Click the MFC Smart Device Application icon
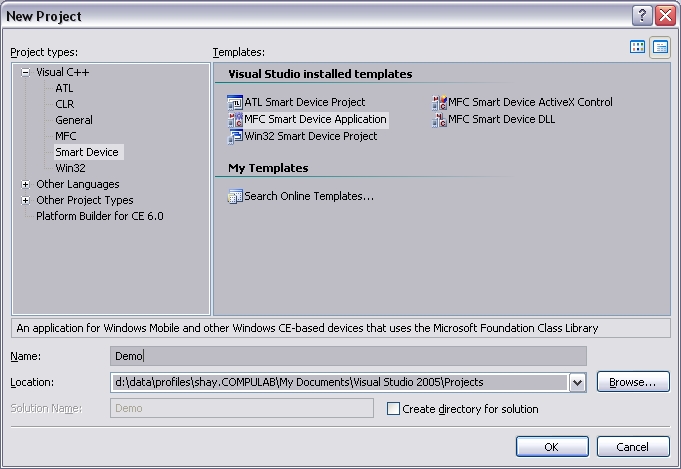The width and height of the screenshot is (681, 469). [x=235, y=119]
